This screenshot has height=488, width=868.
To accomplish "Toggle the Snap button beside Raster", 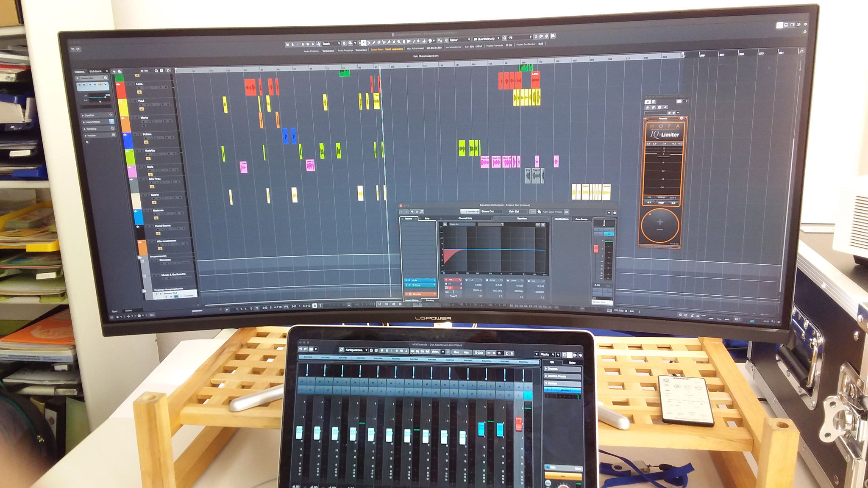I will (446, 40).
